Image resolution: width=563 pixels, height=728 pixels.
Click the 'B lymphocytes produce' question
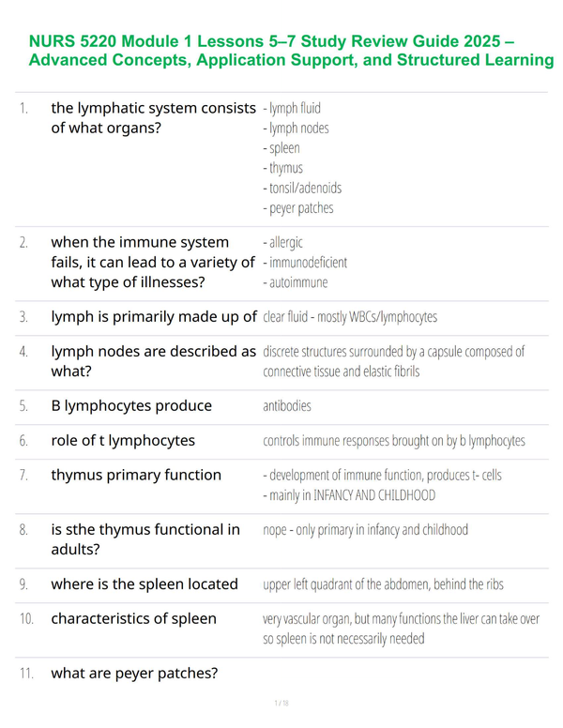tap(131, 406)
